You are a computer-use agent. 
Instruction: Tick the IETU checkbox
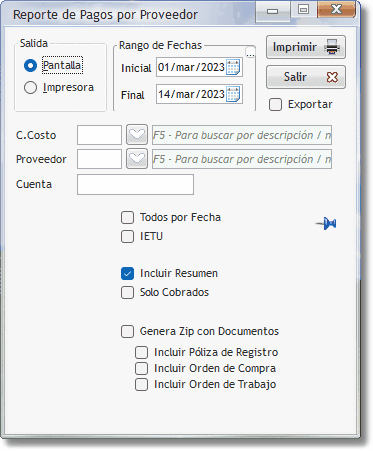(x=127, y=236)
